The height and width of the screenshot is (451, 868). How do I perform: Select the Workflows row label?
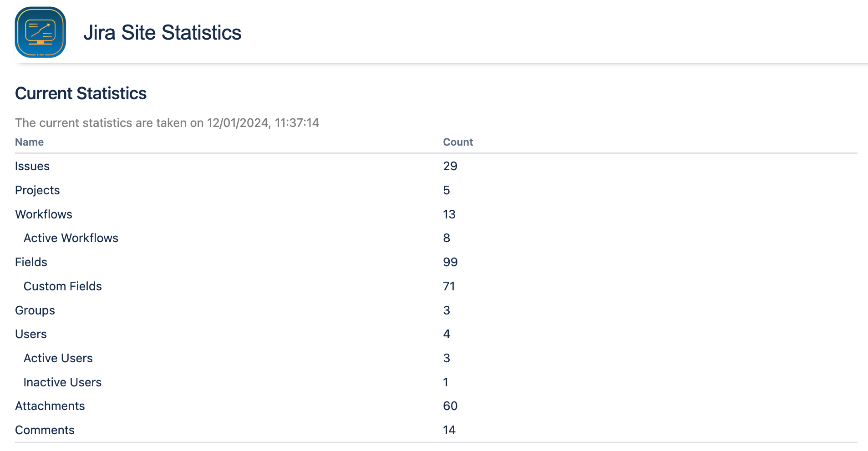(43, 214)
